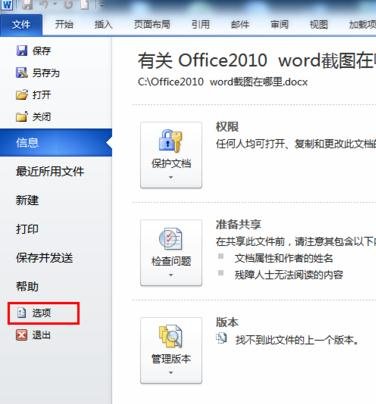Click the Manage Versions magnifier icon
Screen dimensions: 376x404
[x=171, y=336]
